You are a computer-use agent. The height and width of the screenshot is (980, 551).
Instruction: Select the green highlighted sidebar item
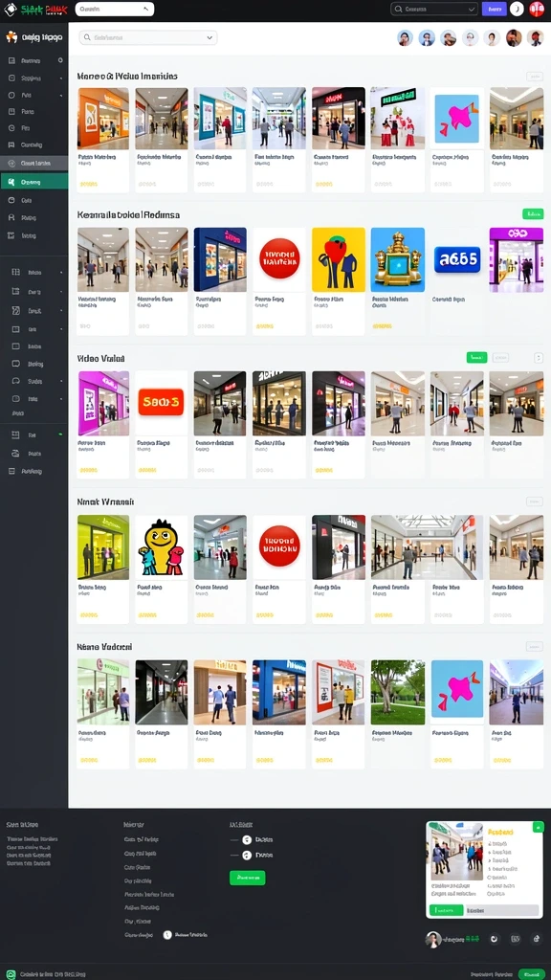point(34,182)
